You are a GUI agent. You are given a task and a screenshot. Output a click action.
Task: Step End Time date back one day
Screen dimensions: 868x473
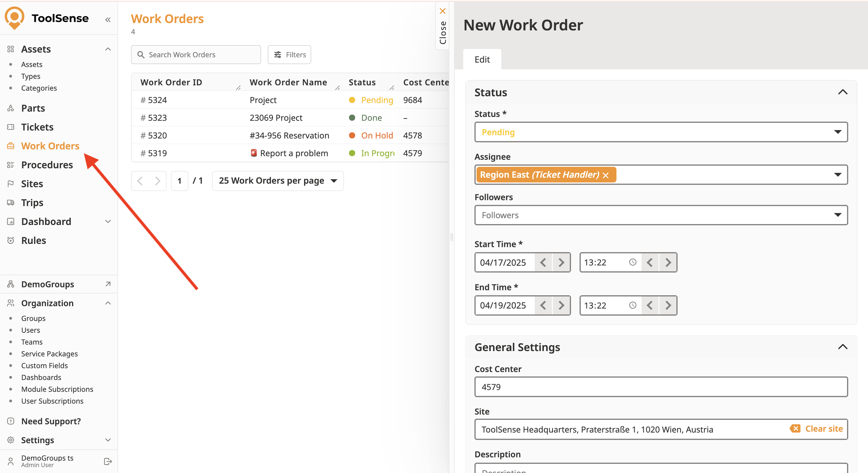tap(543, 305)
